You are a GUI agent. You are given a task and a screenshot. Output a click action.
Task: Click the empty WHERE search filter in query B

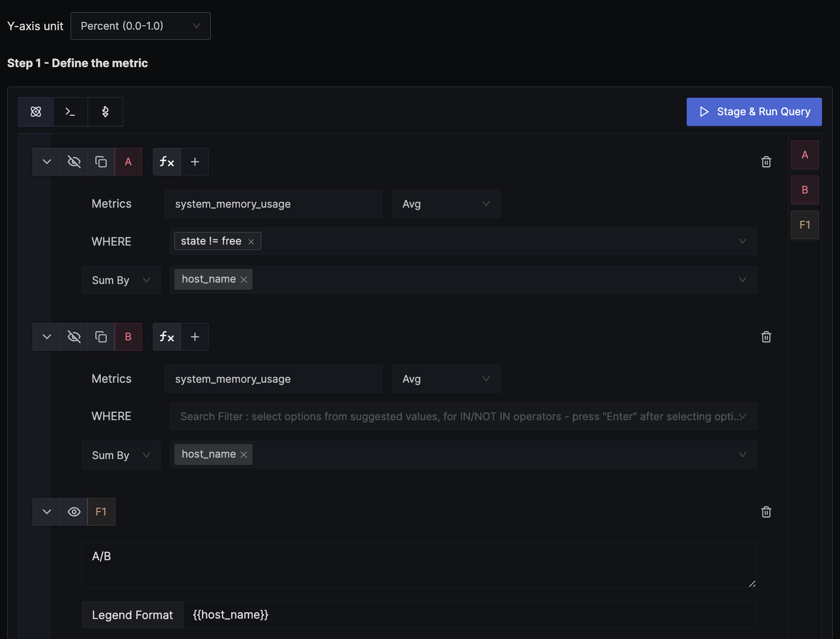[463, 416]
